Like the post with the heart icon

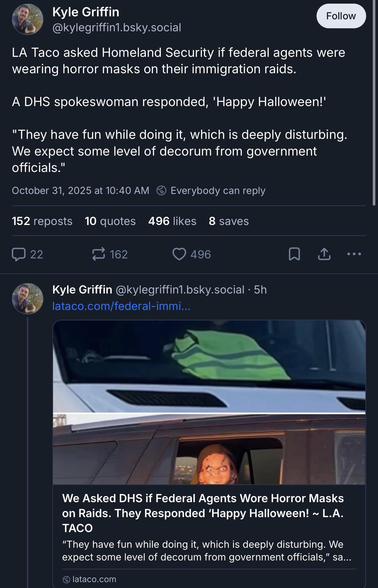point(179,254)
